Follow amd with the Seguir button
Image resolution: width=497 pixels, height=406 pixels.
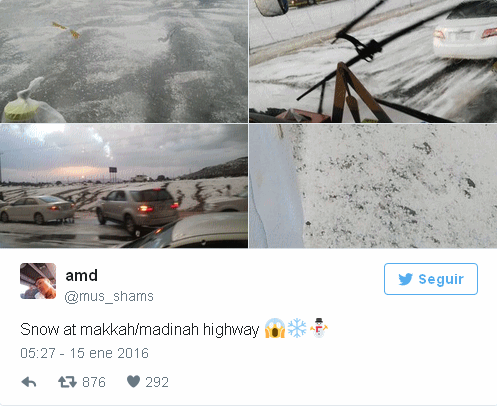(x=431, y=279)
